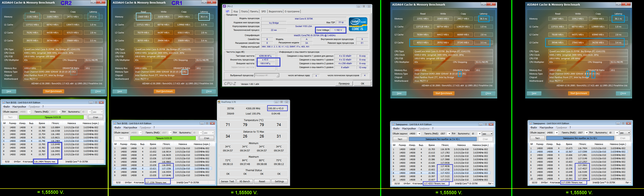Open Settings in RealTemp
Viewport: 644px width, 196px height.
(x=279, y=181)
